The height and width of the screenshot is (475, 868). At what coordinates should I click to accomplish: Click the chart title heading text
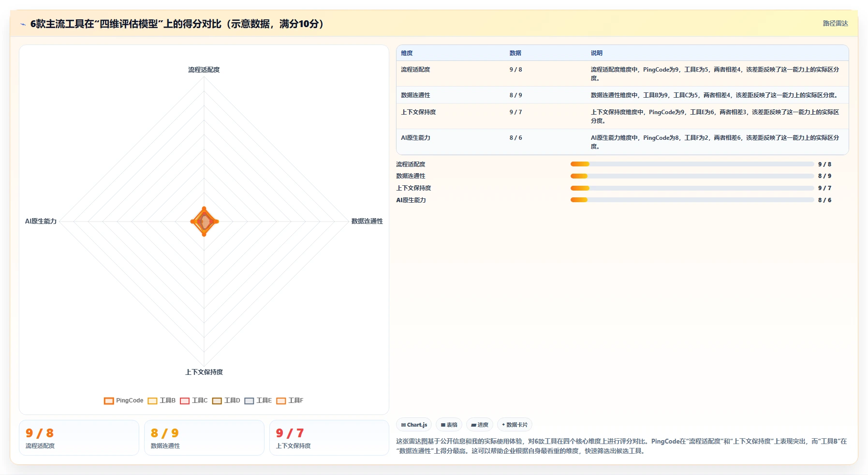[x=177, y=24]
